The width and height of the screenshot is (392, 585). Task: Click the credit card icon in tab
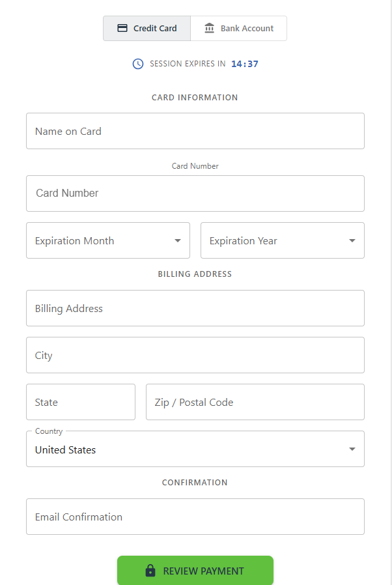122,28
